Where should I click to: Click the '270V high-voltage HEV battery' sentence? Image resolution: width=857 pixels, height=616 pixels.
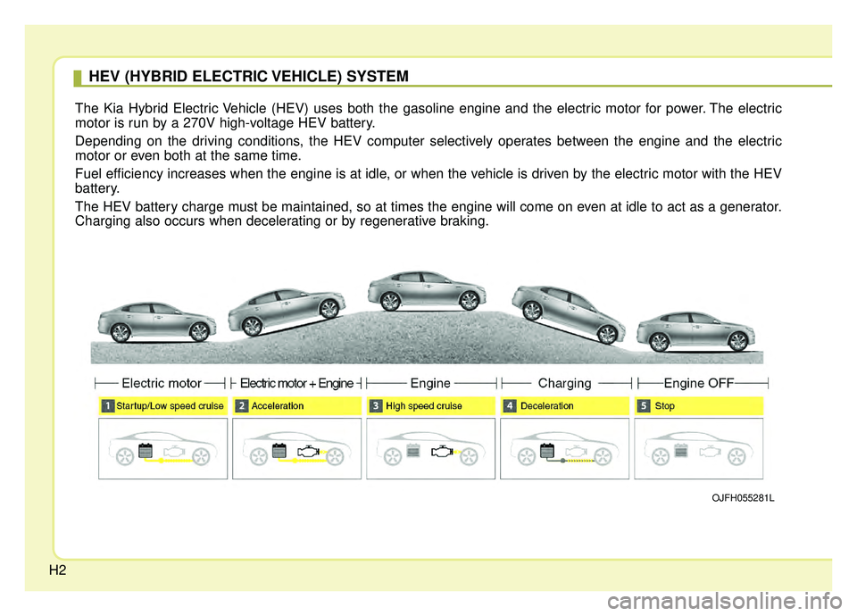pos(225,122)
